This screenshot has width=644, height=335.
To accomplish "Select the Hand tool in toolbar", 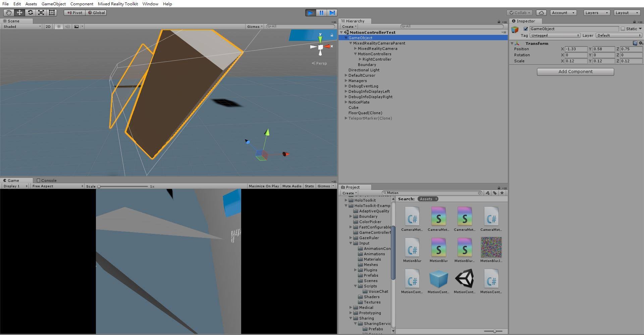I will pyautogui.click(x=9, y=13).
